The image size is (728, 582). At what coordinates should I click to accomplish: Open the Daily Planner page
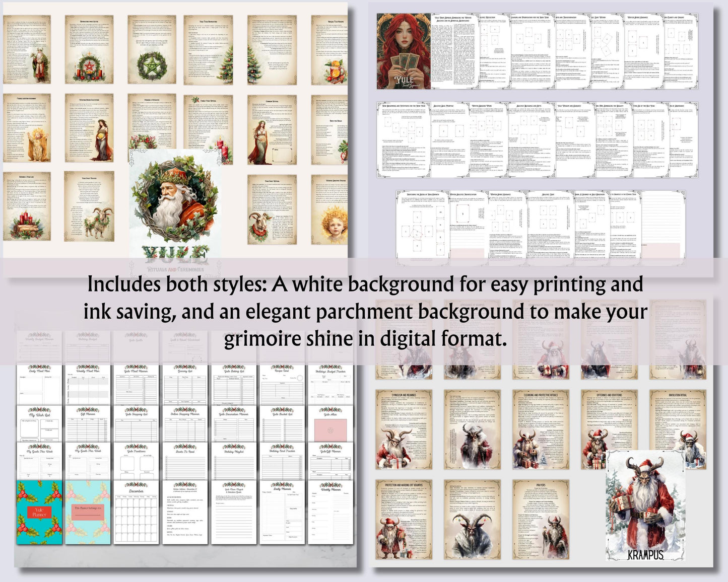282,512
